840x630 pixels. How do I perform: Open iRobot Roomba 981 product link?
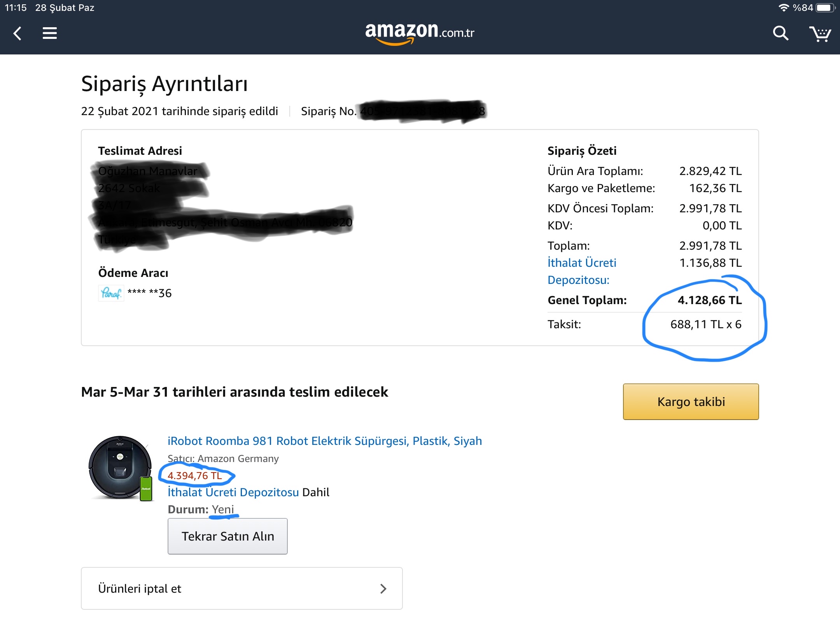coord(325,441)
